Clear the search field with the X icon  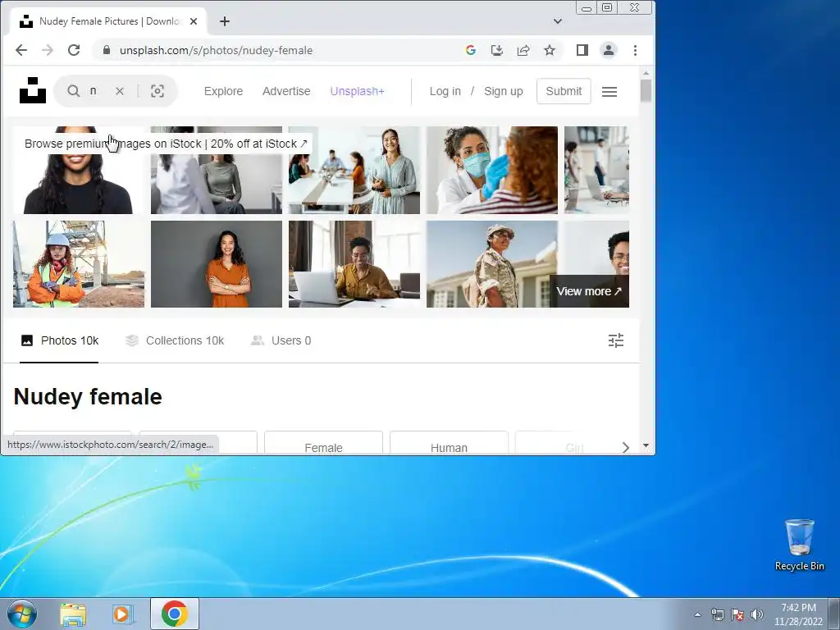pos(120,91)
